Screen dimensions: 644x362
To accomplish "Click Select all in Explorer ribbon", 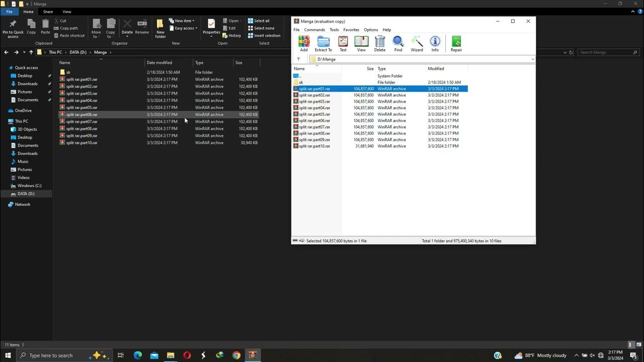I will pyautogui.click(x=259, y=21).
